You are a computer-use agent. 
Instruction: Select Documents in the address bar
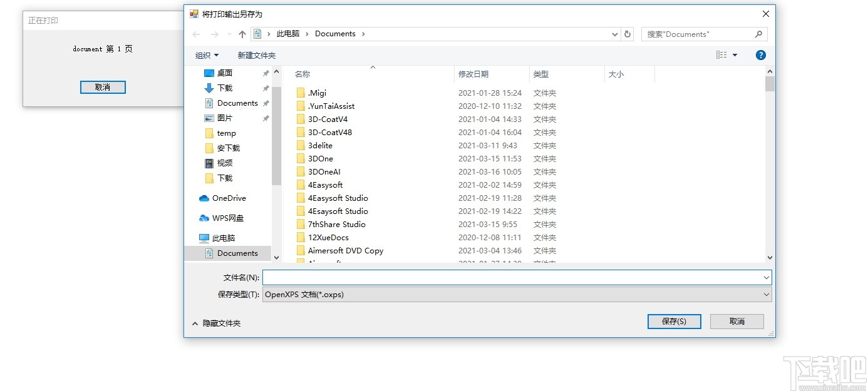coord(335,34)
